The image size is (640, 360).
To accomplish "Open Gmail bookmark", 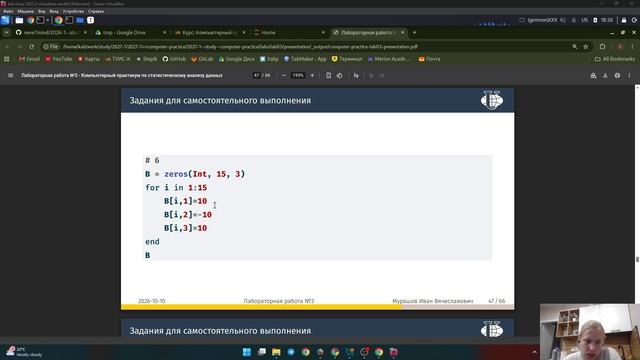I will point(29,59).
